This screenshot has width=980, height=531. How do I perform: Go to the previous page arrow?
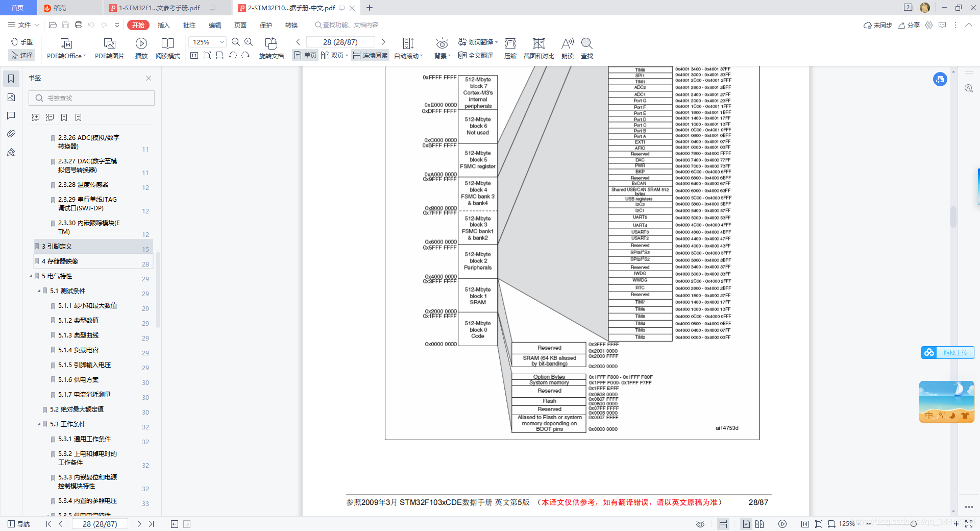[x=298, y=42]
